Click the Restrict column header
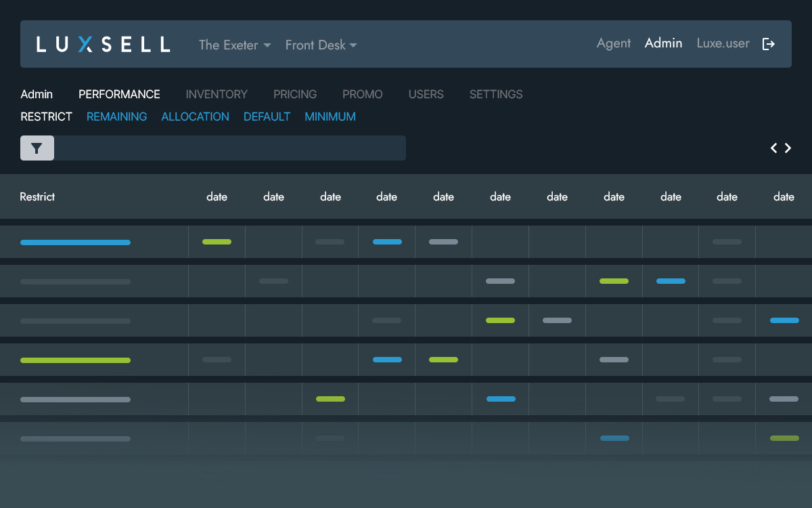The image size is (812, 508). coord(37,197)
